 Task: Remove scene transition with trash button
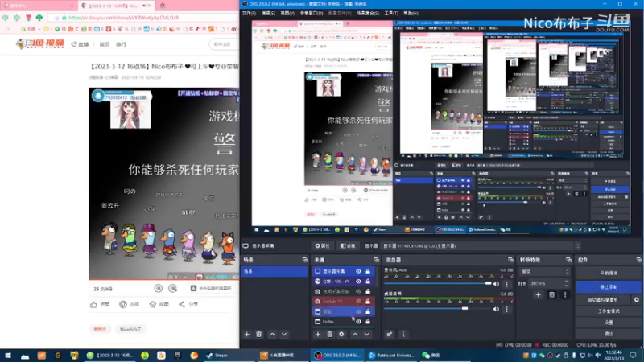pyautogui.click(x=551, y=294)
